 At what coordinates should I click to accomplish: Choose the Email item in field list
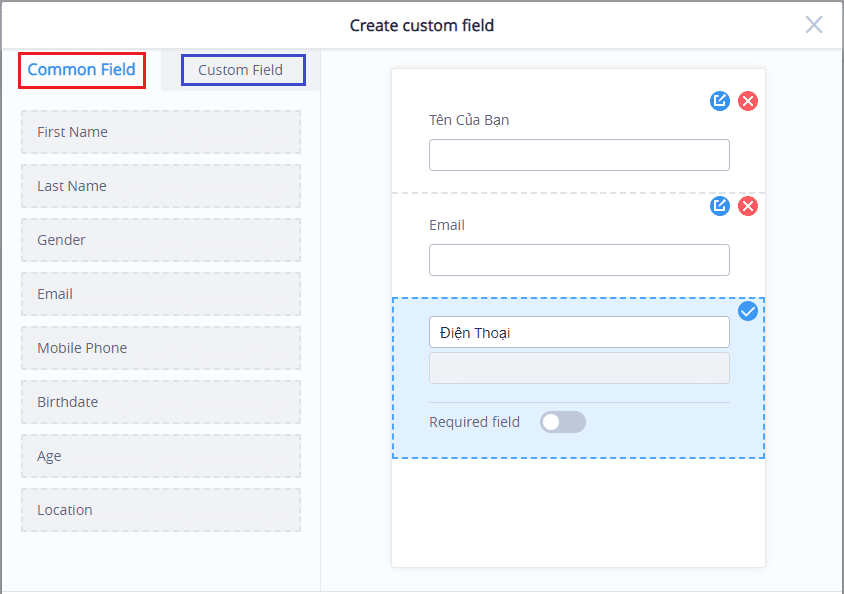click(161, 294)
